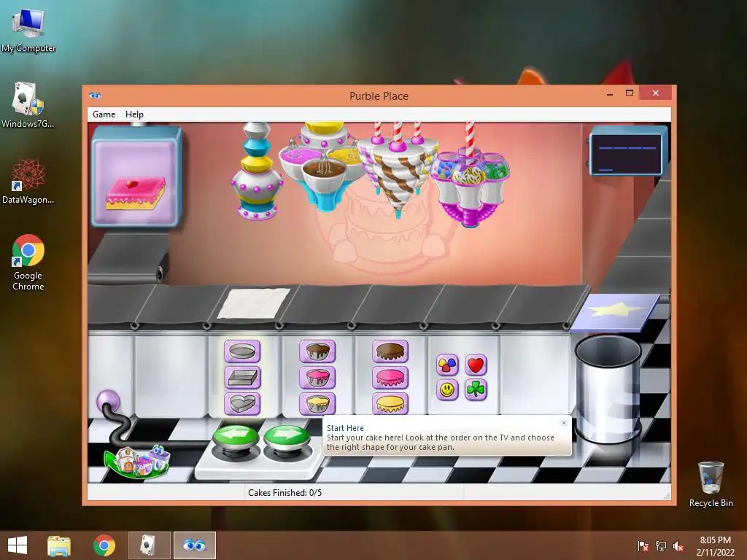Click the Cakes Finished: 0/5 status
The height and width of the screenshot is (560, 747).
tap(285, 493)
